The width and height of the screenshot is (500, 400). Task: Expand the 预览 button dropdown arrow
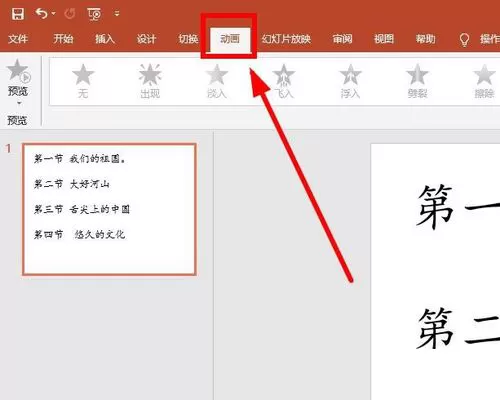coord(19,103)
